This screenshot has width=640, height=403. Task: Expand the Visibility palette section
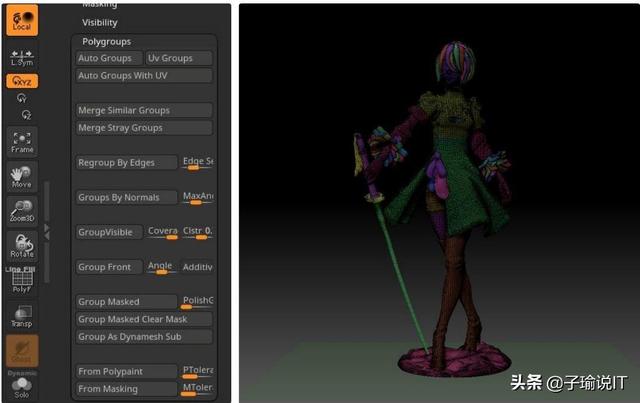tap(100, 23)
